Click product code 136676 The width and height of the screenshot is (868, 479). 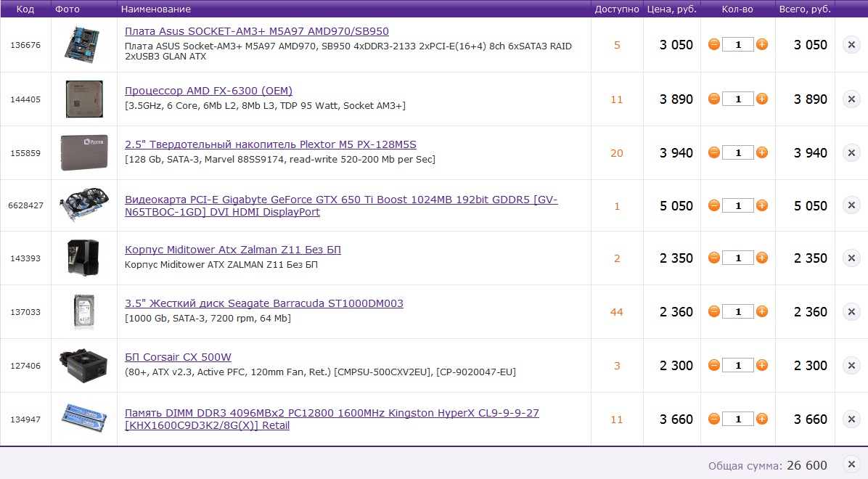(25, 45)
